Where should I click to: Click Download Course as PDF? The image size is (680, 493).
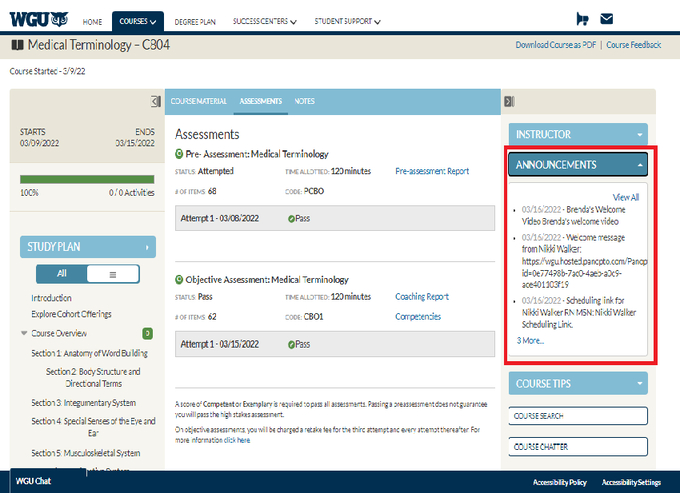coord(556,45)
